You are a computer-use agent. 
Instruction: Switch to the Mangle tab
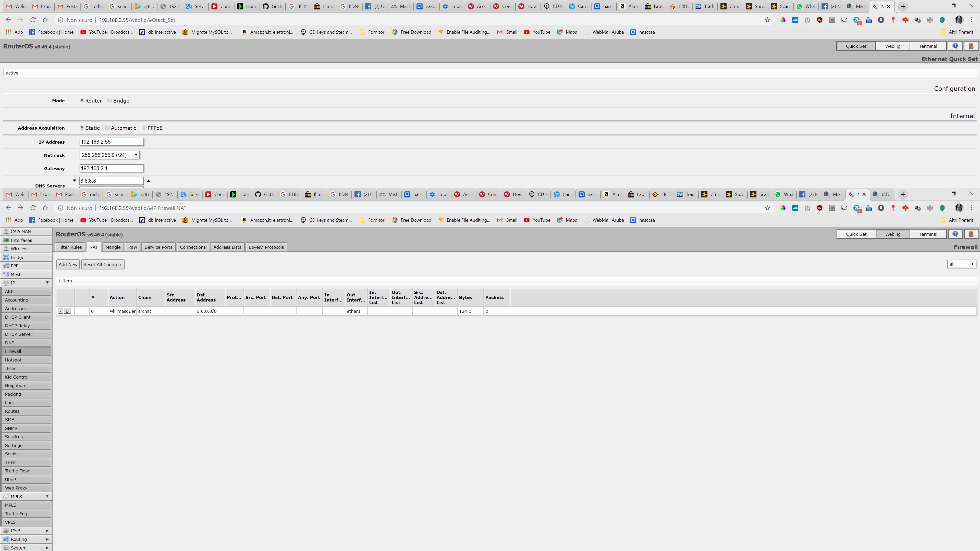click(113, 247)
